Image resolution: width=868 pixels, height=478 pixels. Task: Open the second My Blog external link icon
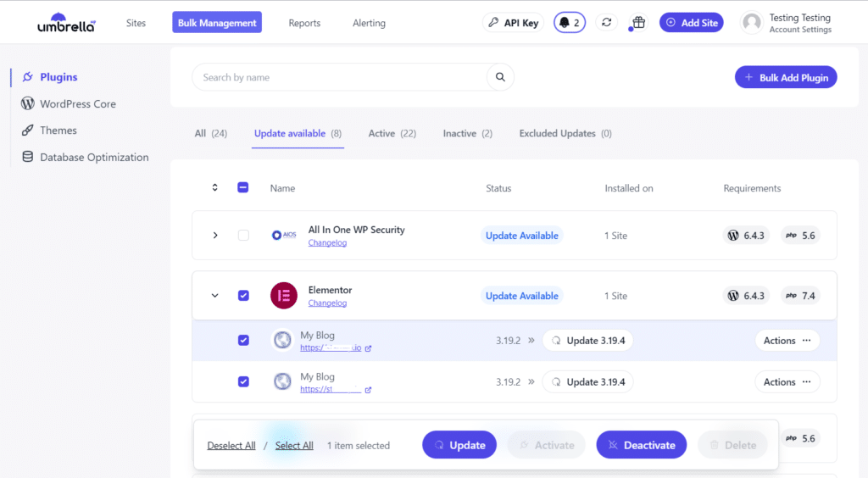click(x=368, y=390)
